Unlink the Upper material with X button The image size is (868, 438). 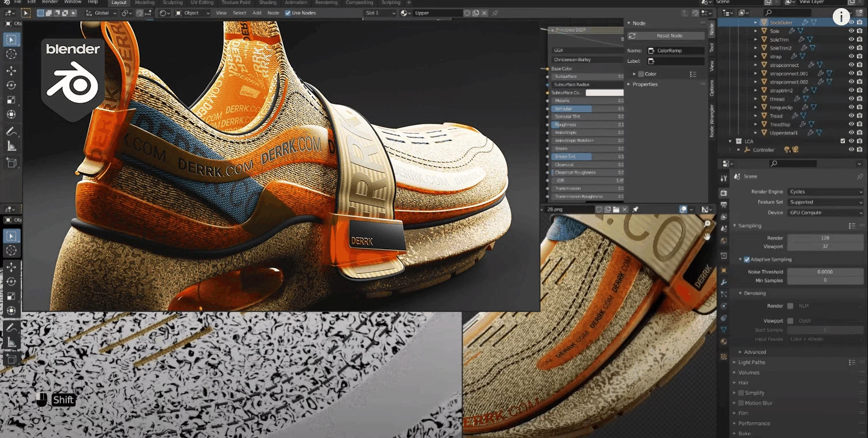(484, 13)
